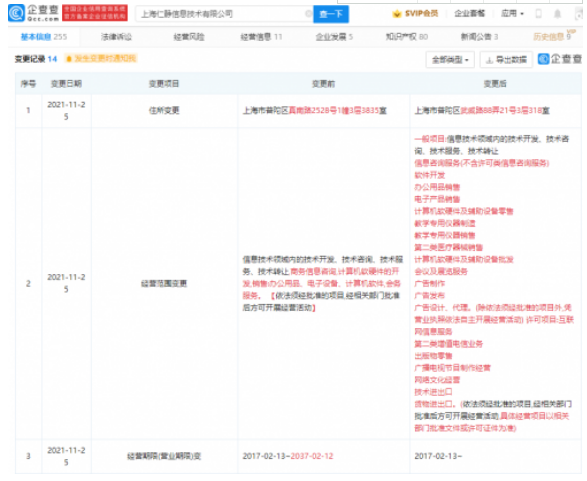This screenshot has width=587, height=481.
Task: Switch to 法律诉讼 tab
Action: tap(116, 37)
